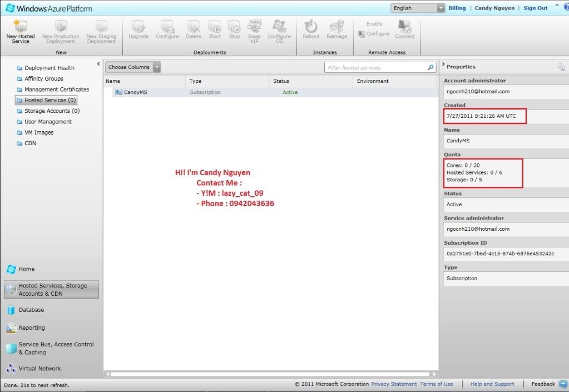Click scrollbar right arrow under the grid
569x392 pixels.
[x=434, y=374]
